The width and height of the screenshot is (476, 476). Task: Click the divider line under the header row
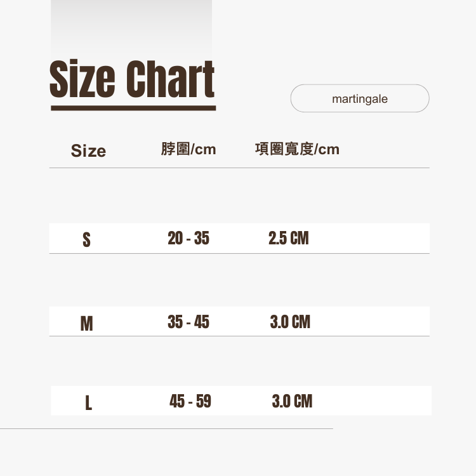click(239, 168)
